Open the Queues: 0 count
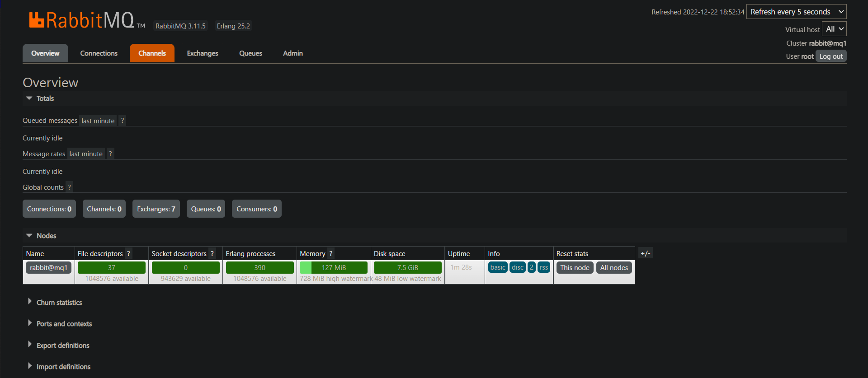The width and height of the screenshot is (868, 378). click(x=206, y=209)
